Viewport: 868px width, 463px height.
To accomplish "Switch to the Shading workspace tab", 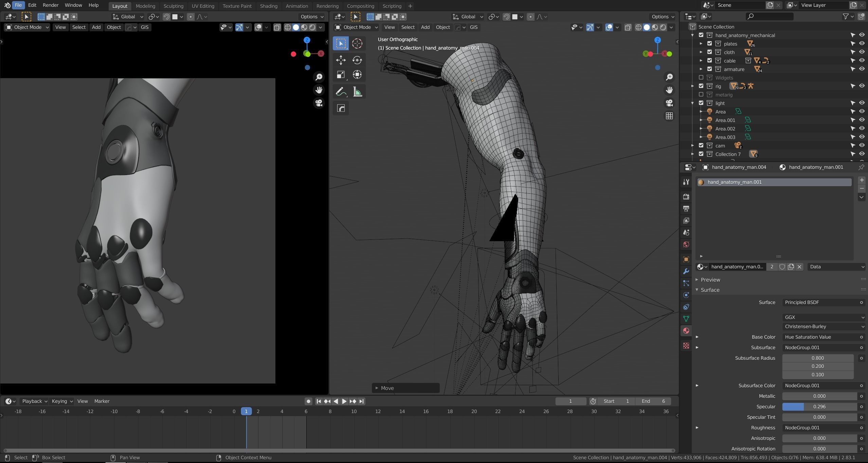I will (268, 6).
